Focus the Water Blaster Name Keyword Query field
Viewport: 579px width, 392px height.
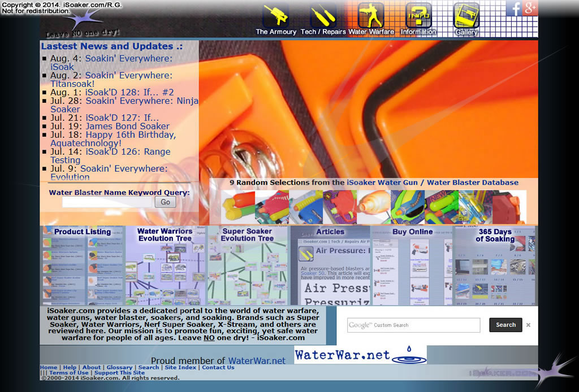[x=107, y=202]
